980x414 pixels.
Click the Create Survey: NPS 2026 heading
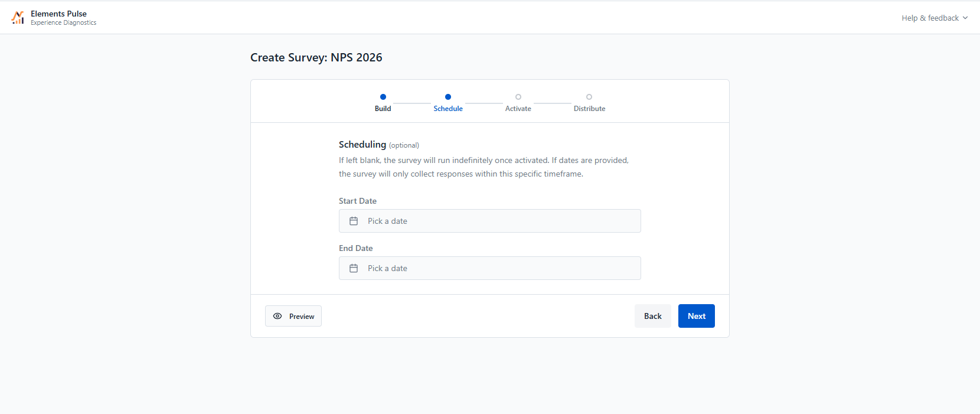click(x=316, y=57)
